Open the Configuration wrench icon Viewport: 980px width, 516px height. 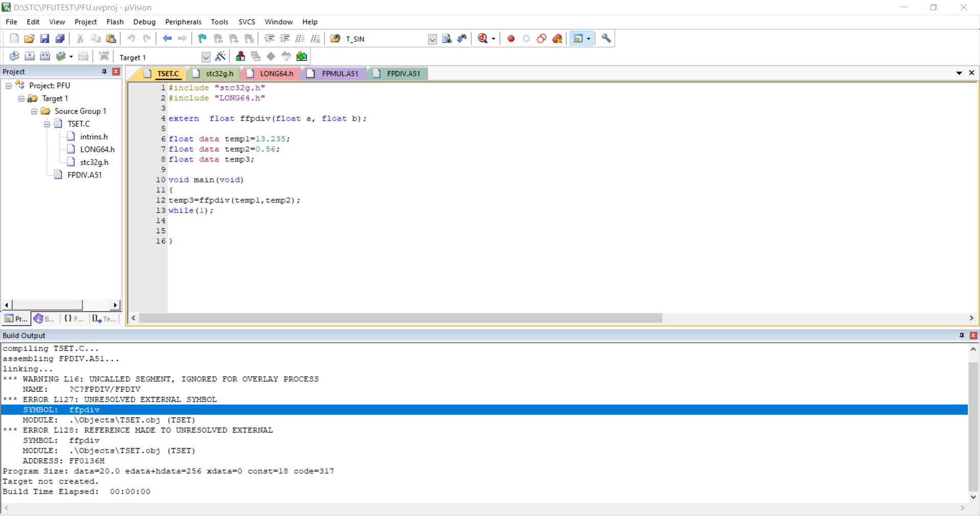[x=606, y=38]
